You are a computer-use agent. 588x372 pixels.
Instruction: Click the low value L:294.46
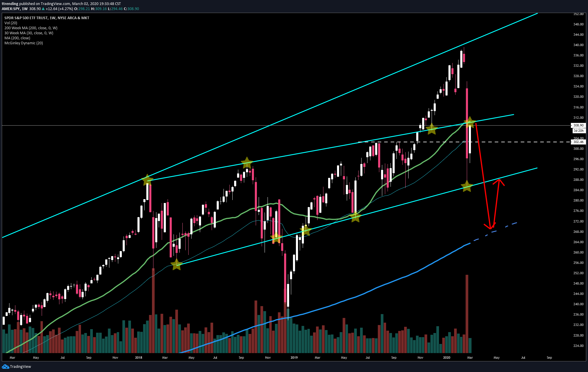tap(115, 9)
